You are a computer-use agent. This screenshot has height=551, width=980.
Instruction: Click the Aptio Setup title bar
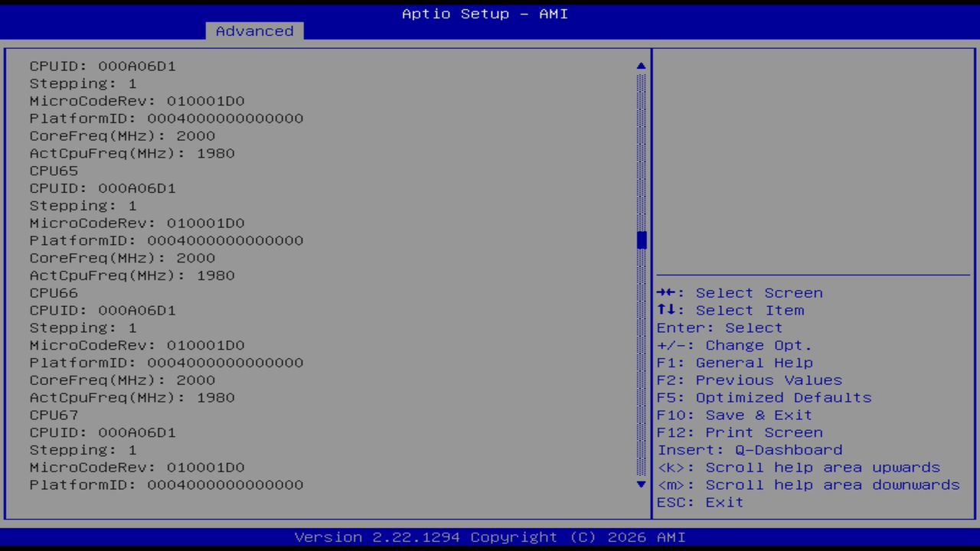pos(485,14)
